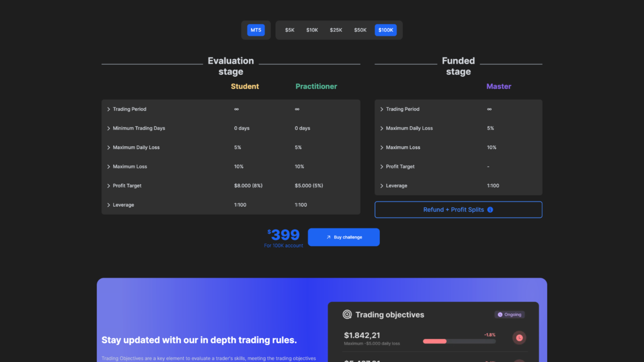This screenshot has height=362, width=644.
Task: Click the Ongoing status badge
Action: [510, 315]
